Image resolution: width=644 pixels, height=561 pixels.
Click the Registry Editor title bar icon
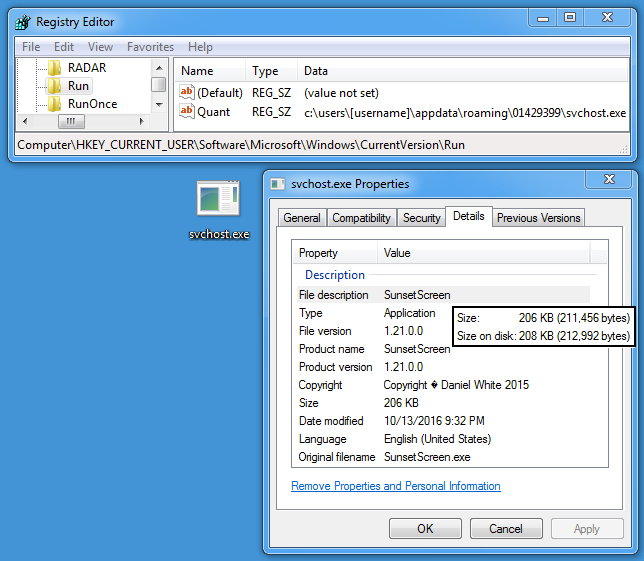23,22
